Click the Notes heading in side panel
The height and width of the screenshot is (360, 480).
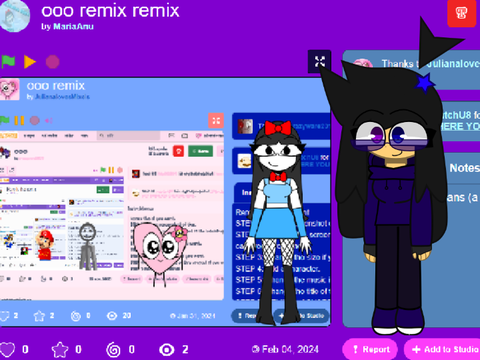tap(464, 168)
